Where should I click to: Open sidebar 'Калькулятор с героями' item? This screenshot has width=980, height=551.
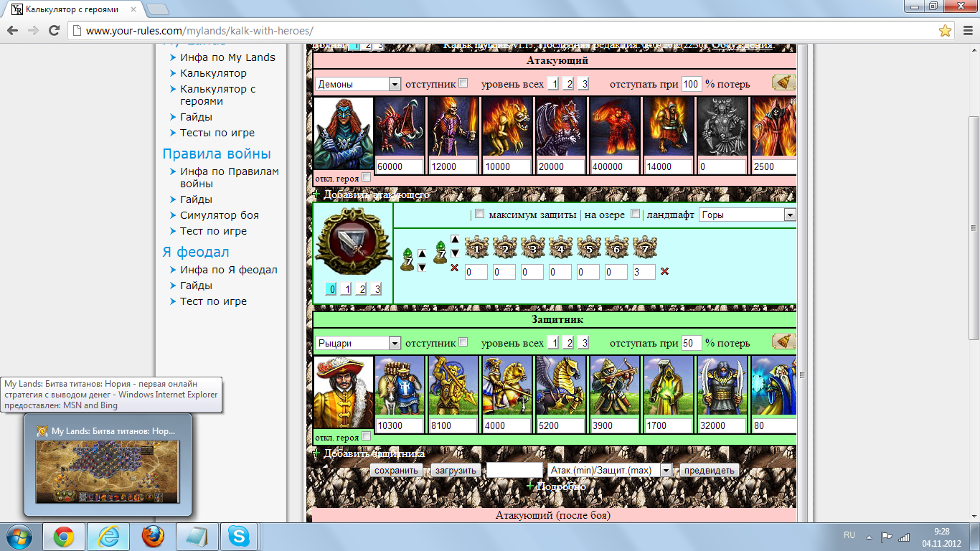(x=218, y=95)
